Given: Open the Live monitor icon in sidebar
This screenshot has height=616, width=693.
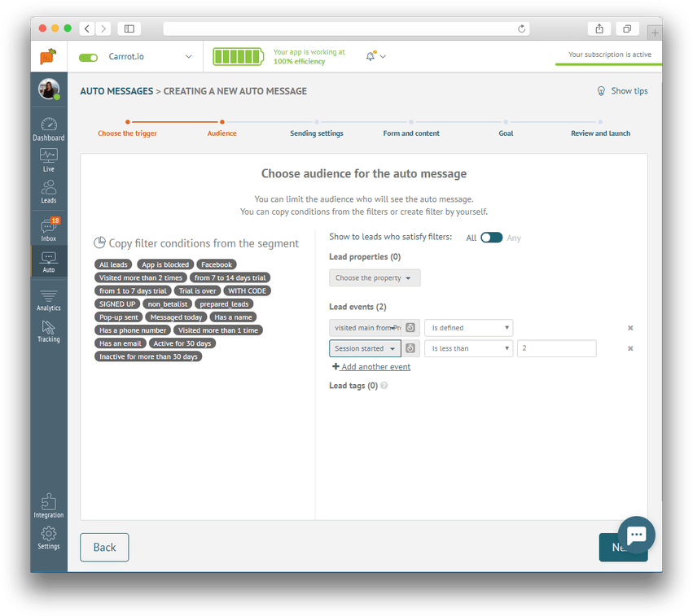Looking at the screenshot, I should click(x=49, y=159).
